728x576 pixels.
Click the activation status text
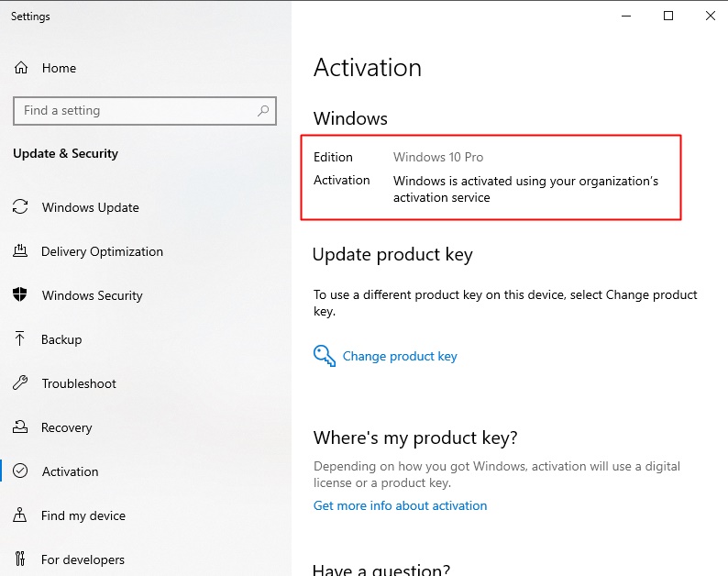coord(525,189)
